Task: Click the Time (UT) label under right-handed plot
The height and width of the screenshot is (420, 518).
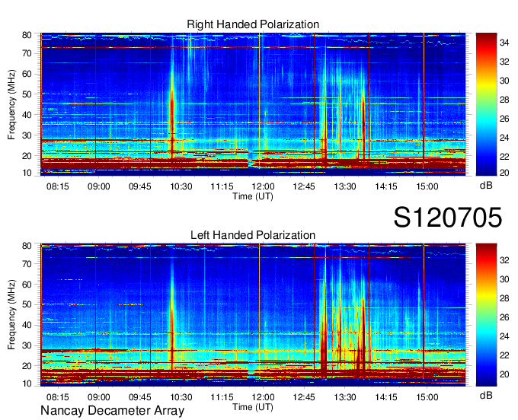Action: [253, 196]
